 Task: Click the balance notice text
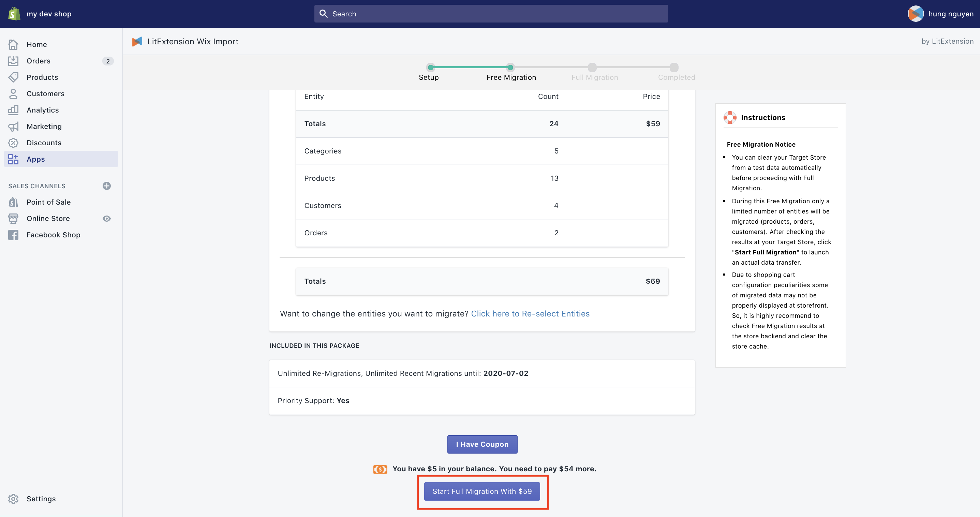click(494, 469)
